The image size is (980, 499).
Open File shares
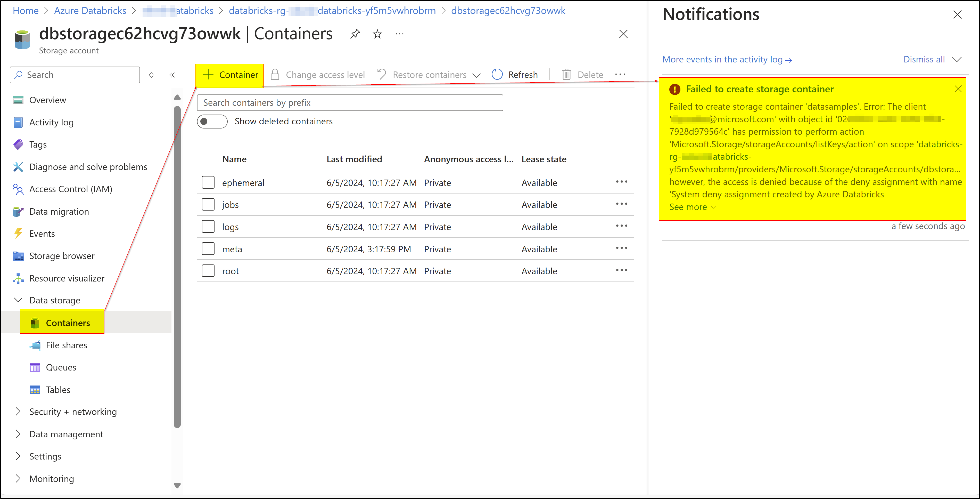(66, 345)
